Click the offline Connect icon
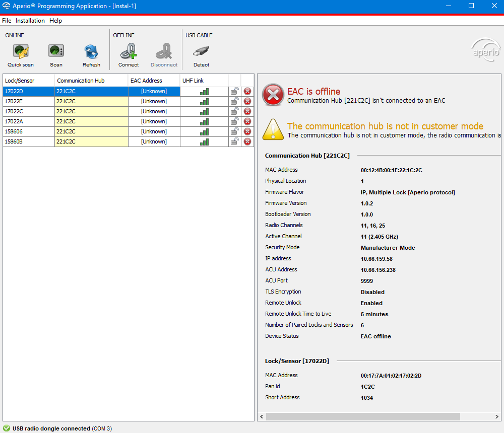 (x=129, y=52)
